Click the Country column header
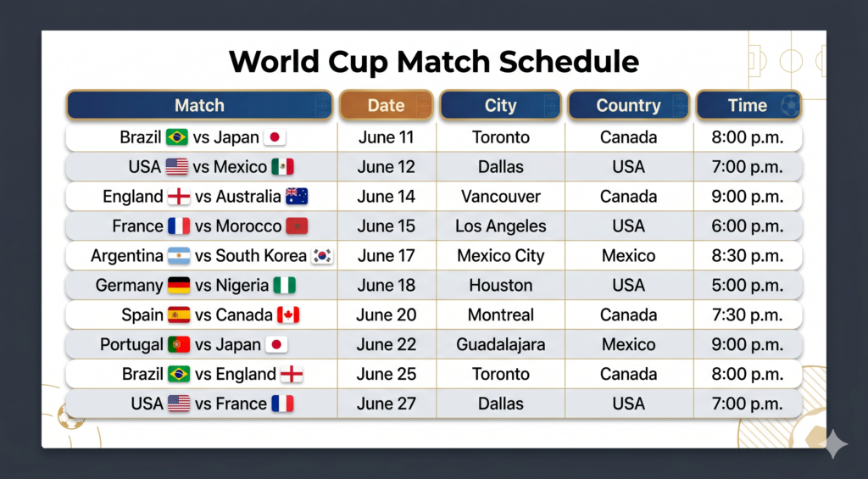 629,105
